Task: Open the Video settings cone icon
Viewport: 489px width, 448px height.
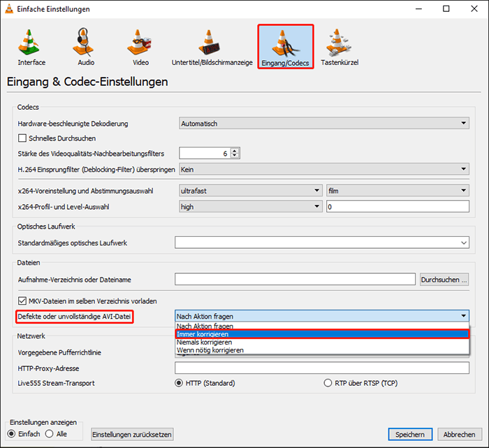Action: point(139,43)
